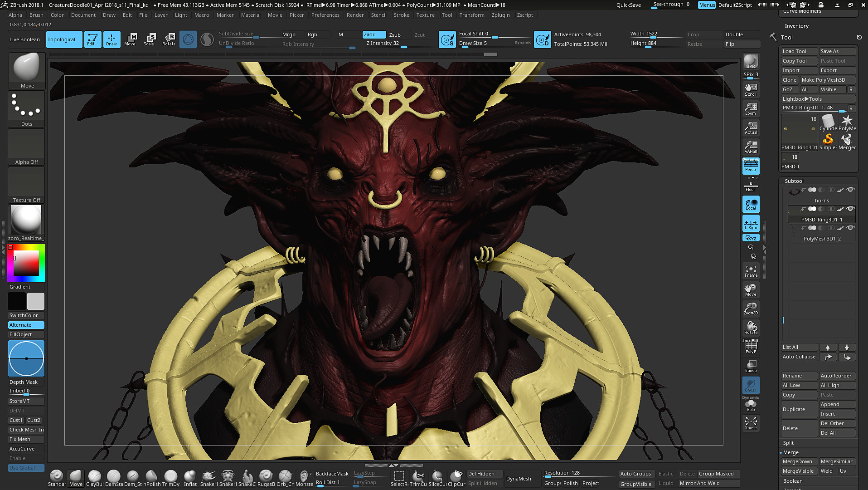868x490 pixels.
Task: Toggle visibility of PM3D_Ring3D1_1 subtool
Action: point(850,209)
